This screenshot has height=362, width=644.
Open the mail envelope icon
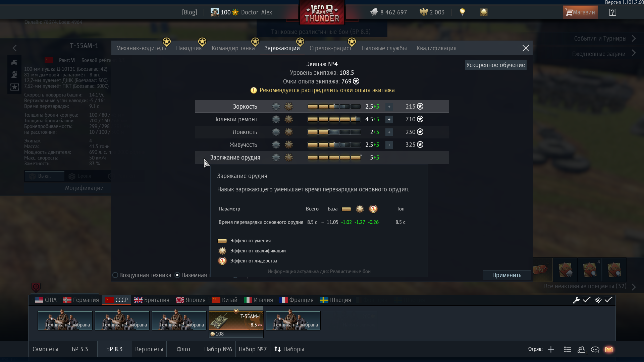(x=609, y=349)
